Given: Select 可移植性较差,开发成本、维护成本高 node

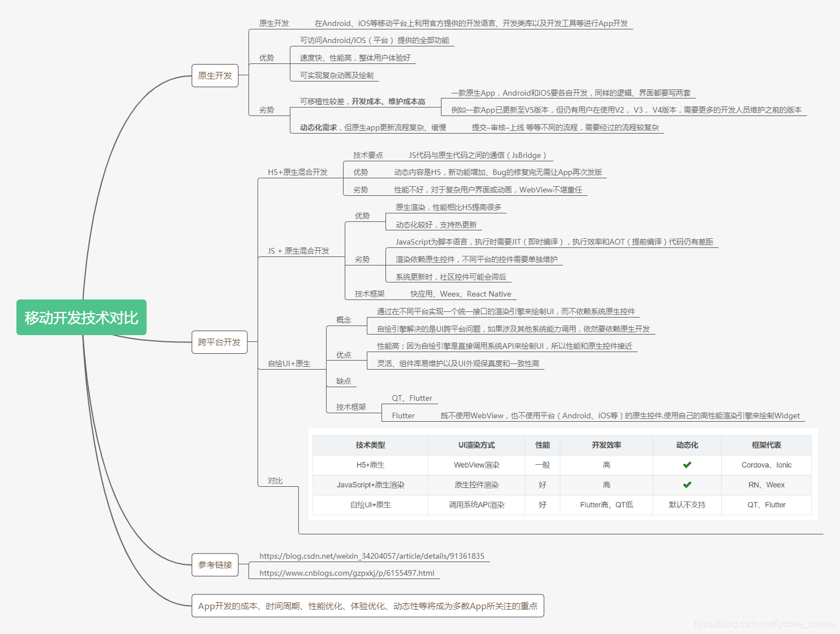Looking at the screenshot, I should pyautogui.click(x=363, y=101).
